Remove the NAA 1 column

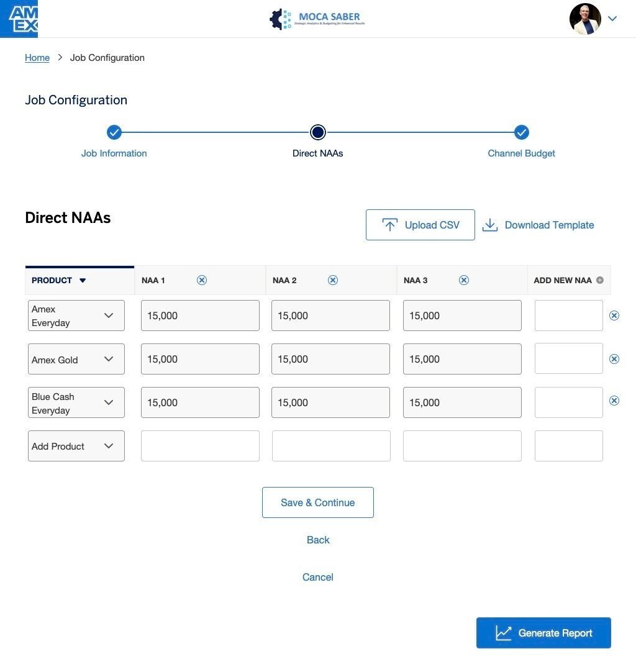point(202,280)
